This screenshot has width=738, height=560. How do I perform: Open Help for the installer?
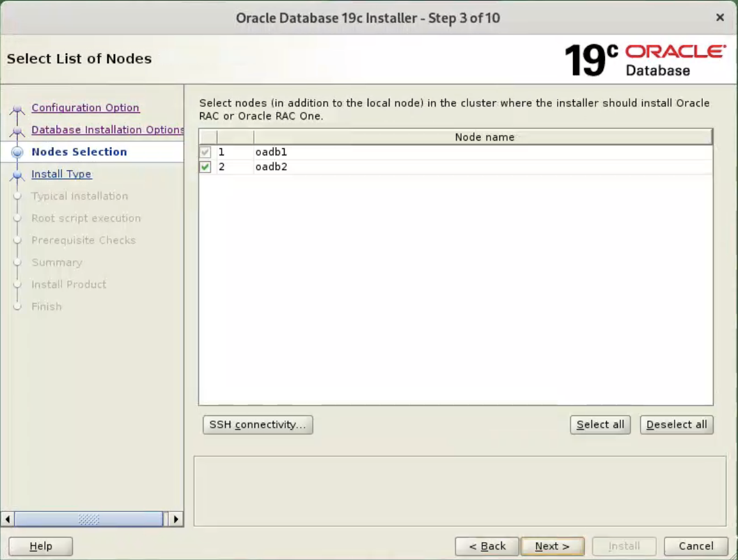click(40, 546)
